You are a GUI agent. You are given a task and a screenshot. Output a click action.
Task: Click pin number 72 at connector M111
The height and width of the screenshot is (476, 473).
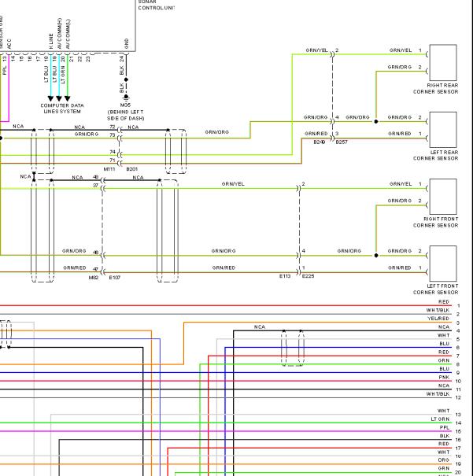[x=113, y=127]
